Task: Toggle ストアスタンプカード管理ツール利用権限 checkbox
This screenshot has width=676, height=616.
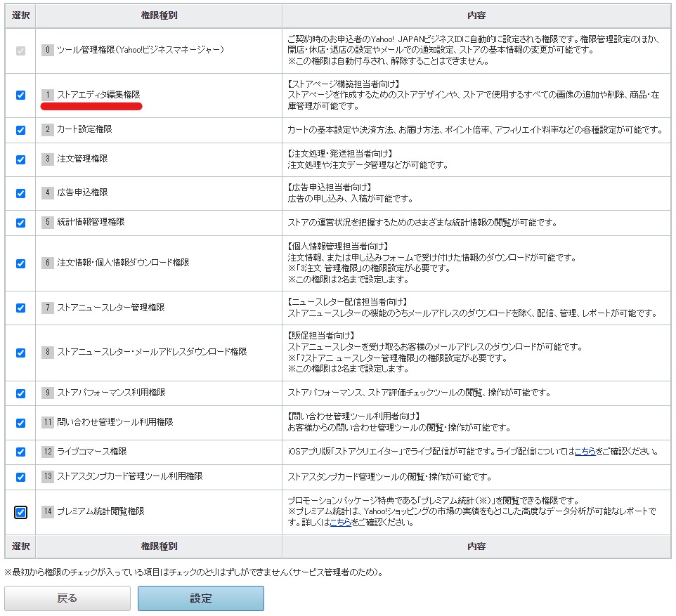Action: click(20, 477)
